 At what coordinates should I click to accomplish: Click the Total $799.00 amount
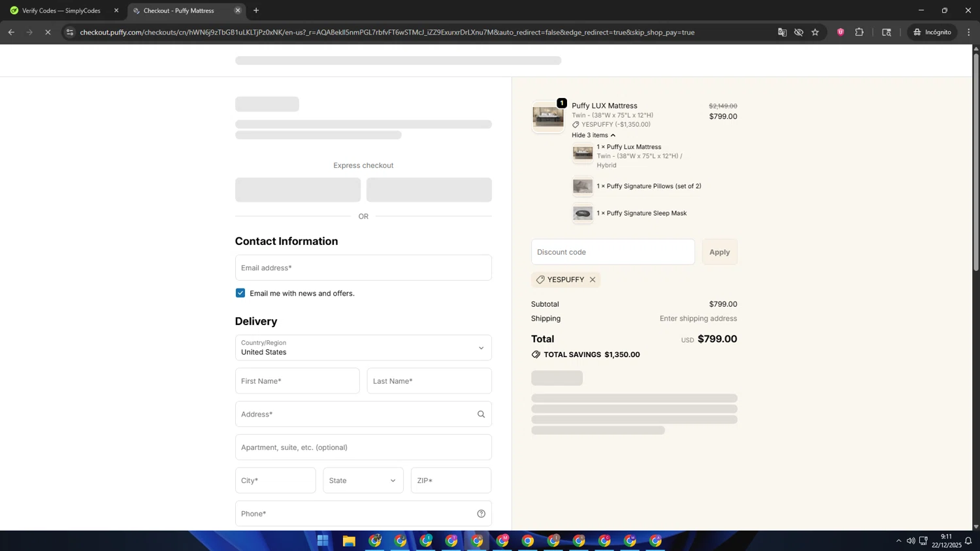click(717, 339)
